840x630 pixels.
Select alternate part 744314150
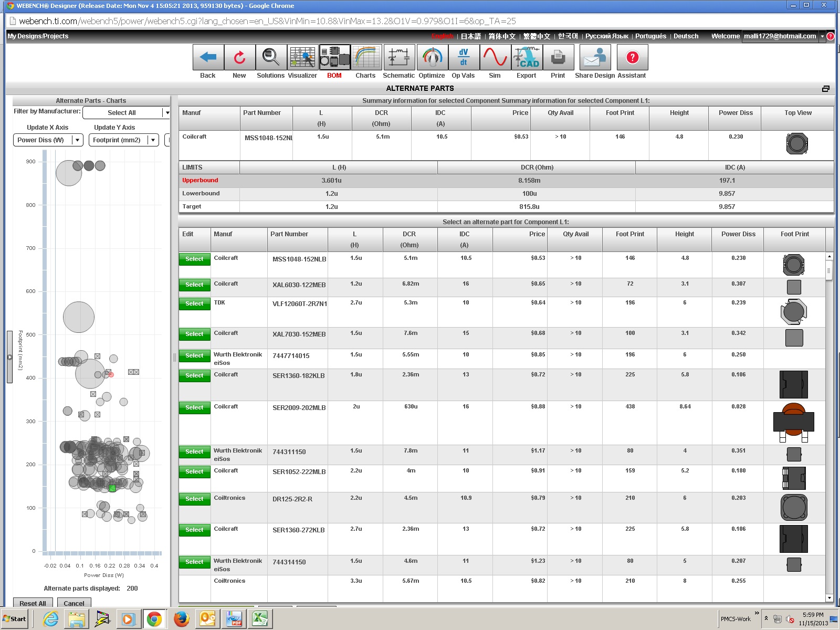point(194,562)
